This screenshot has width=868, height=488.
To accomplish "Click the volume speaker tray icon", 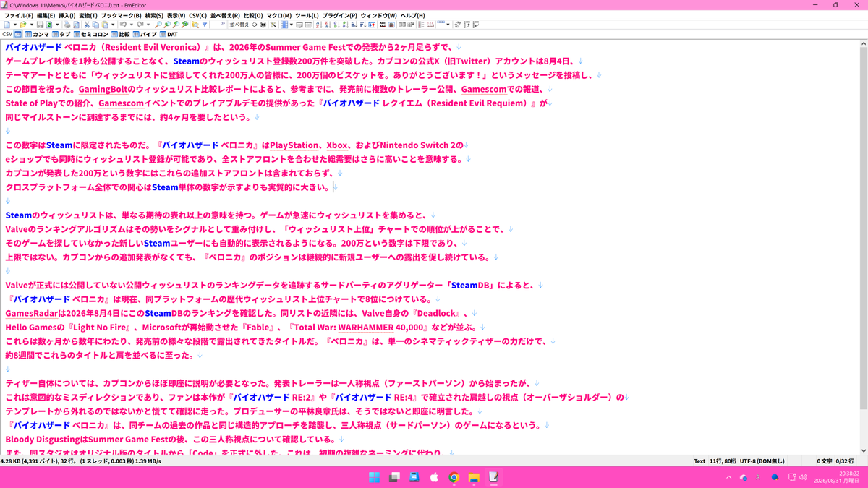I will click(803, 477).
